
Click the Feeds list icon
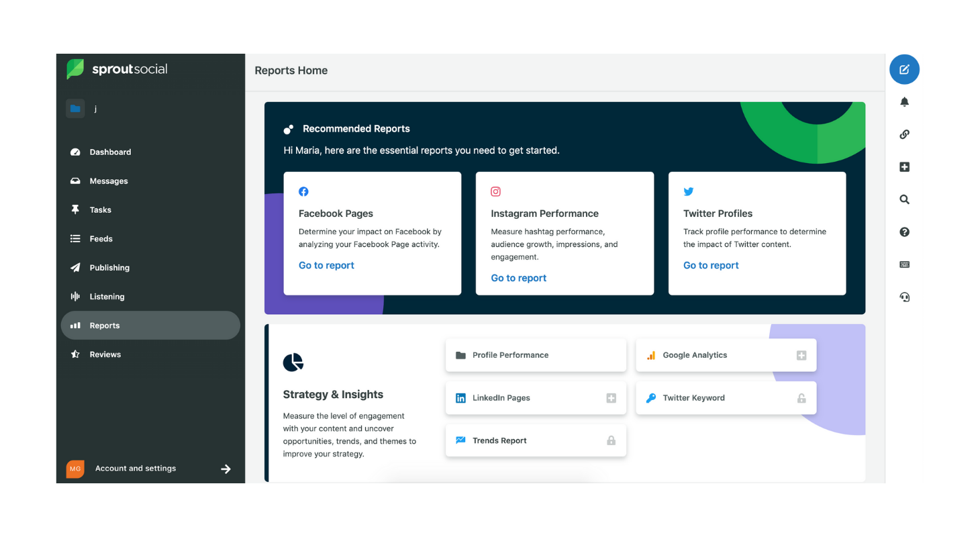click(75, 239)
